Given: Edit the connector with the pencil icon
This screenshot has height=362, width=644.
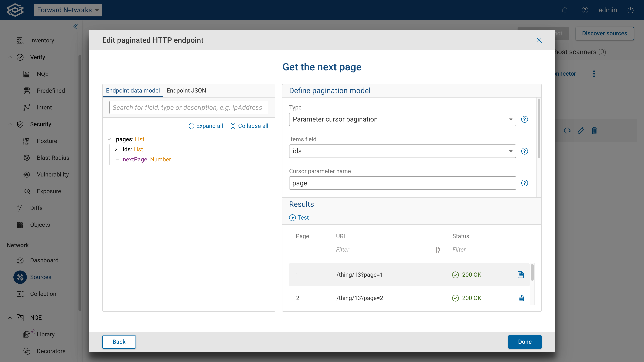Looking at the screenshot, I should point(581,130).
